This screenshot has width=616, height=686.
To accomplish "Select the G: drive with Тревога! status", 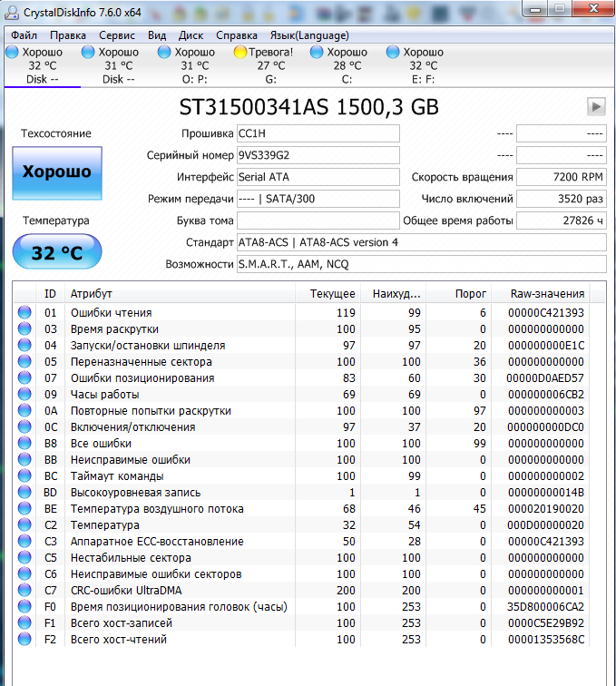I will click(271, 65).
